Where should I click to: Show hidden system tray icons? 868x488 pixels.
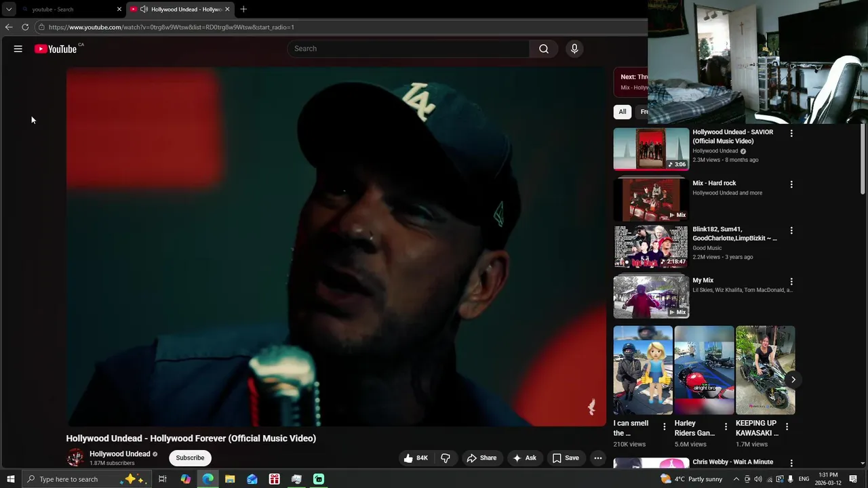pos(736,479)
